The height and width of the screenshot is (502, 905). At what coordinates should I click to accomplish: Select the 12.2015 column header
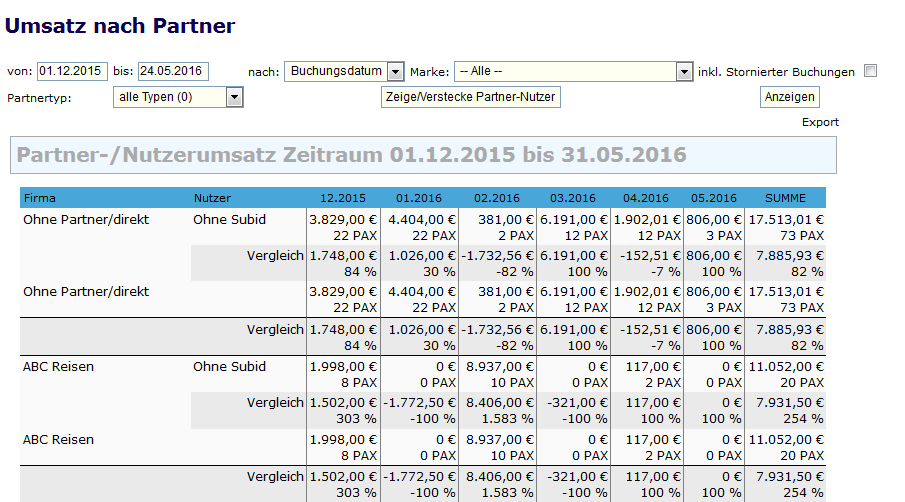coord(342,198)
